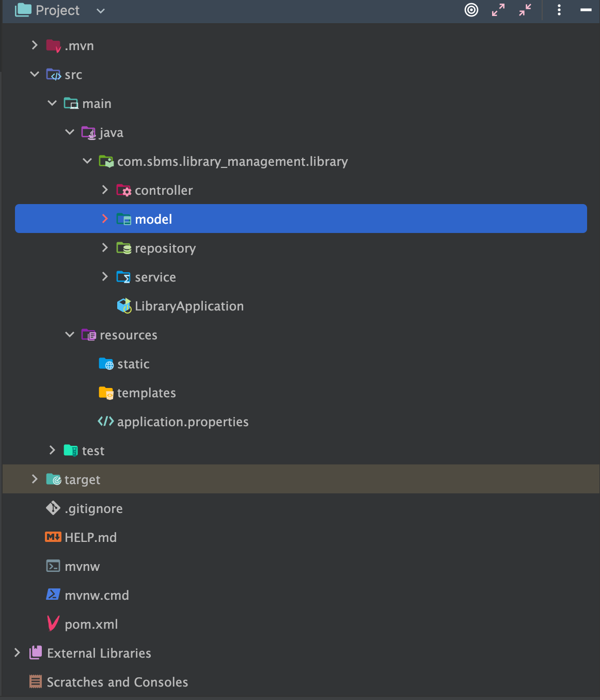The image size is (600, 700).
Task: Click the Scratches and Consoles icon
Action: [36, 682]
